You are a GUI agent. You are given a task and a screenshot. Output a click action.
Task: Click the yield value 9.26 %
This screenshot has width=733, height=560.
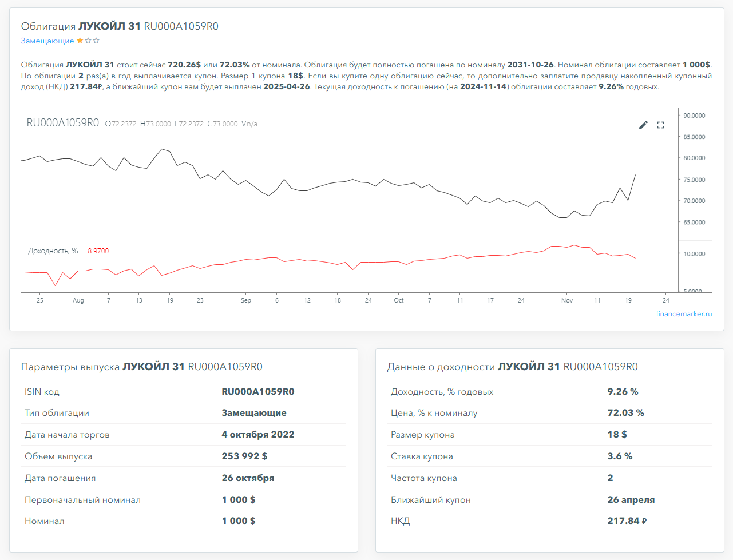(x=623, y=392)
